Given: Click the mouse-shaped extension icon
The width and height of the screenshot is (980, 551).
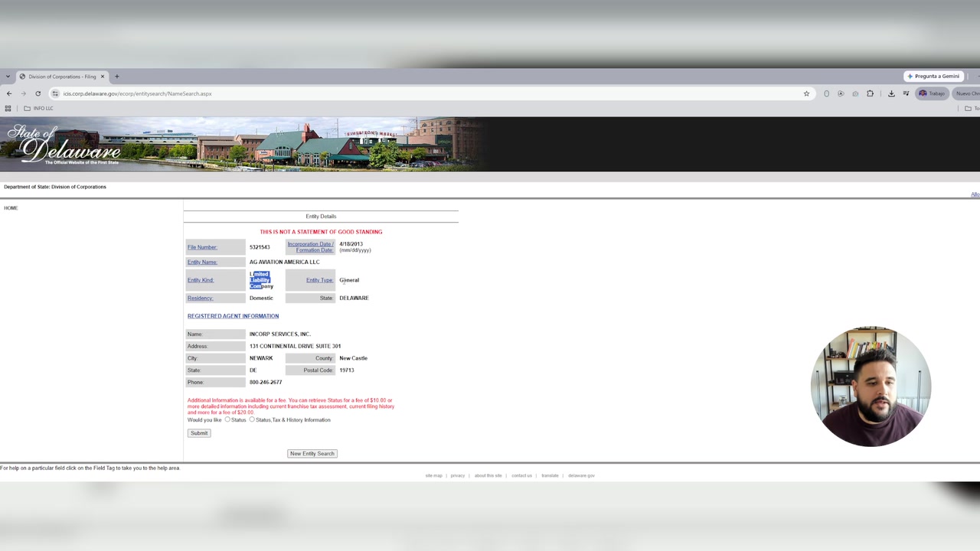Looking at the screenshot, I should point(826,93).
